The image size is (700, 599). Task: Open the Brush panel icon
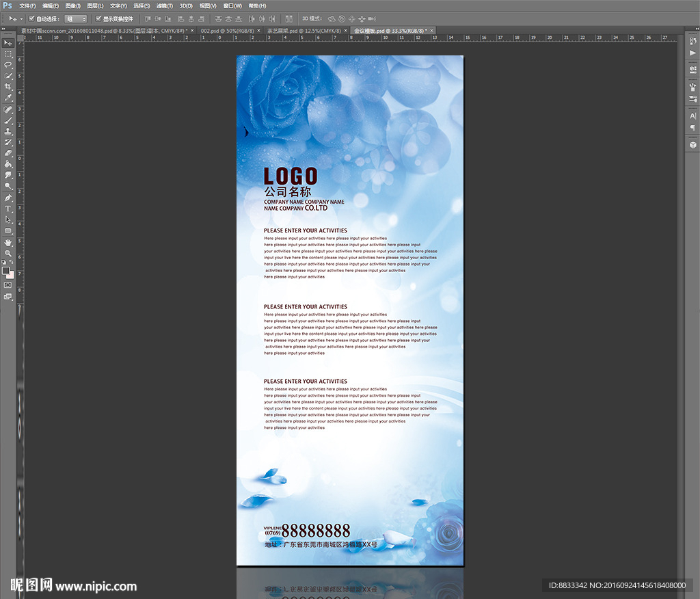coord(692,98)
